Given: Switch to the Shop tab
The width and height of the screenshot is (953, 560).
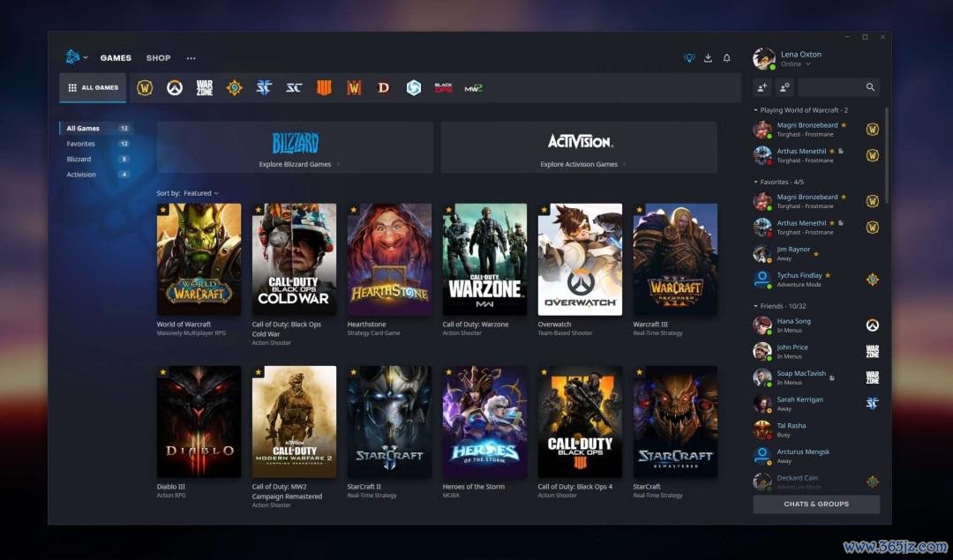Looking at the screenshot, I should 158,57.
